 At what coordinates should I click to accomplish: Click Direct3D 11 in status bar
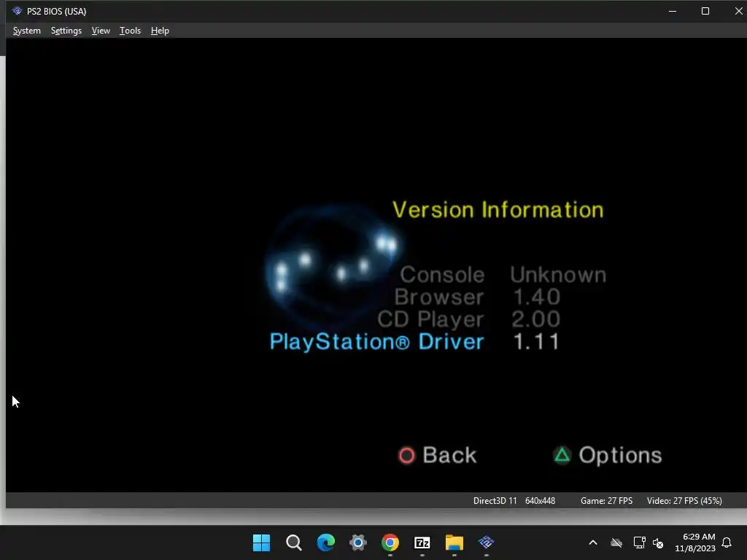click(x=495, y=500)
